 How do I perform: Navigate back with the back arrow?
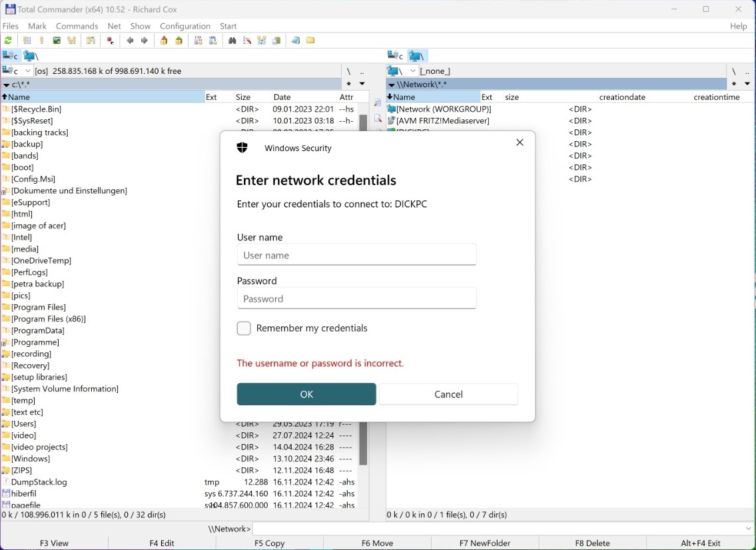click(x=130, y=40)
